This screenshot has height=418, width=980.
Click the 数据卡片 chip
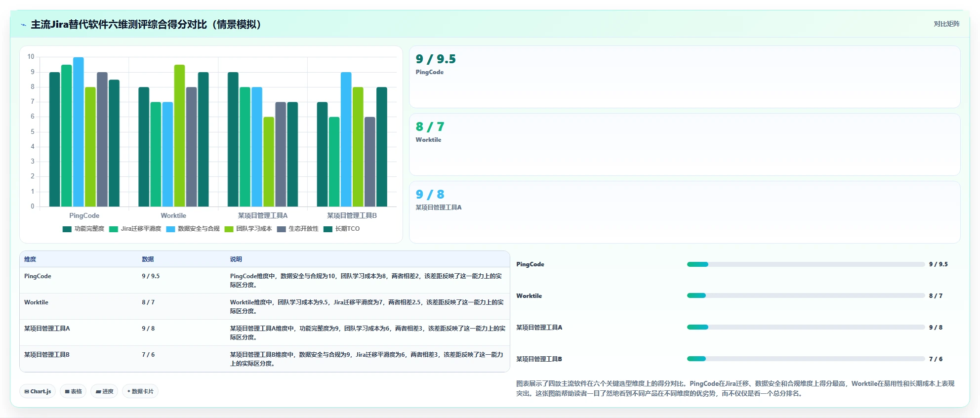coord(140,391)
